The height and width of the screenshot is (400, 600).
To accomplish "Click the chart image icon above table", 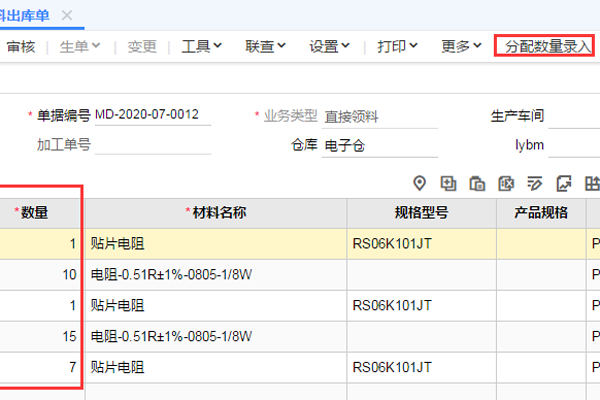I will 564,183.
